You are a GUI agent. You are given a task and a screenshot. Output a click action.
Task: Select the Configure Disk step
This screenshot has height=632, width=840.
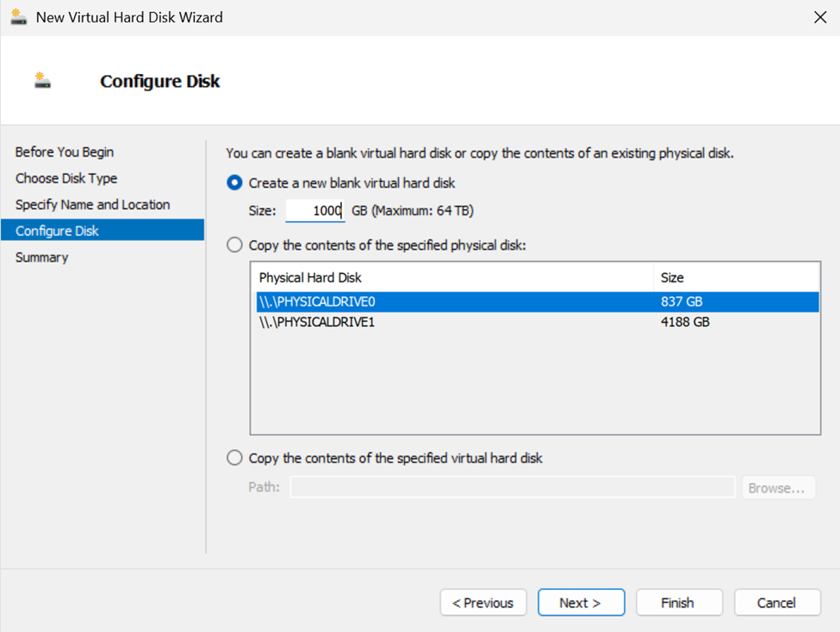tap(103, 230)
